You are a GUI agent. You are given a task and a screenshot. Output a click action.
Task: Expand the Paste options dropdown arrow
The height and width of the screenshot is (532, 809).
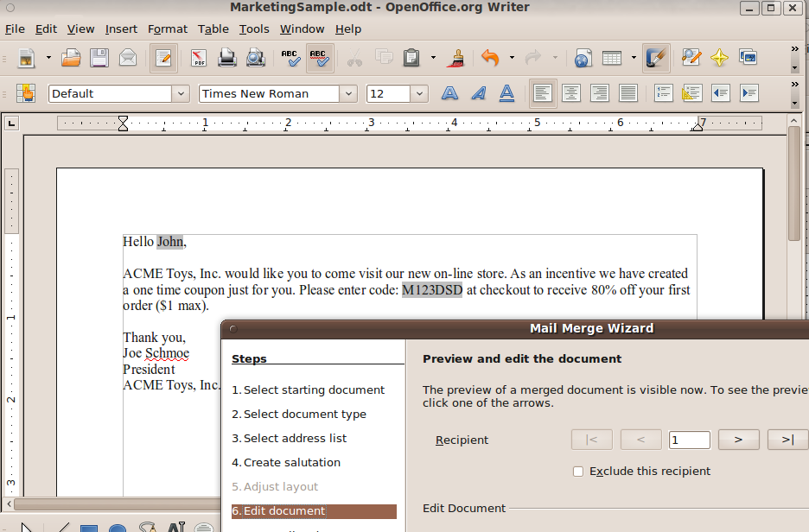tap(433, 58)
